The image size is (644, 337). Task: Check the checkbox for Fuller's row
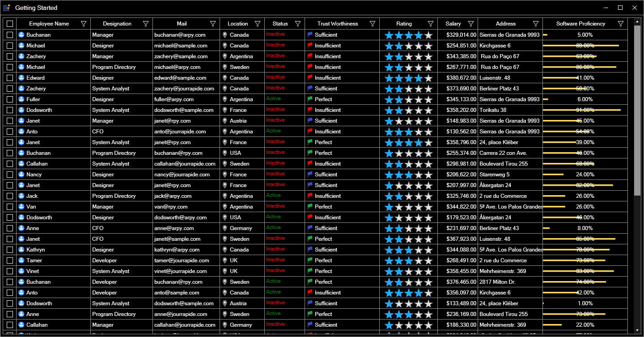pyautogui.click(x=10, y=99)
